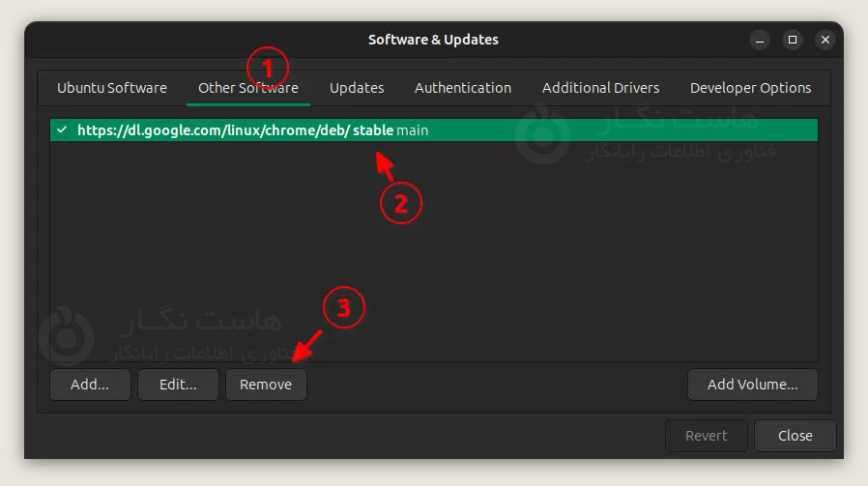868x486 pixels.
Task: Click the Add Volume... button
Action: click(752, 385)
